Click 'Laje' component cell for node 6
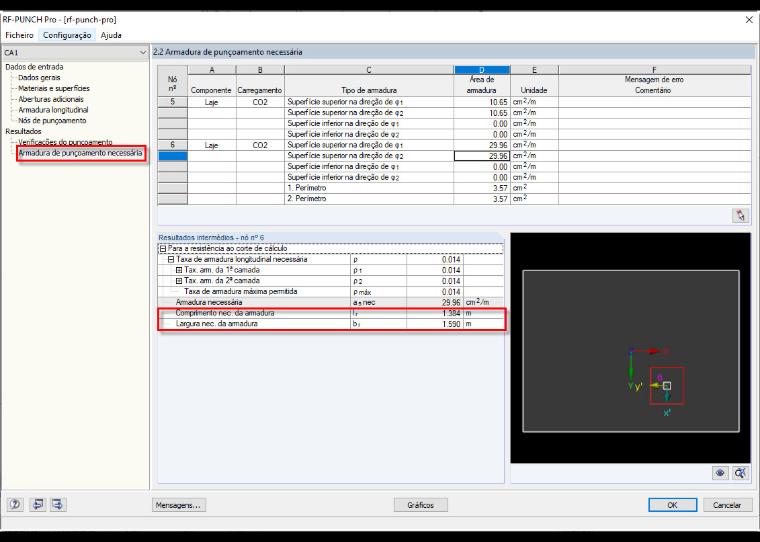760x542 pixels. (x=212, y=144)
